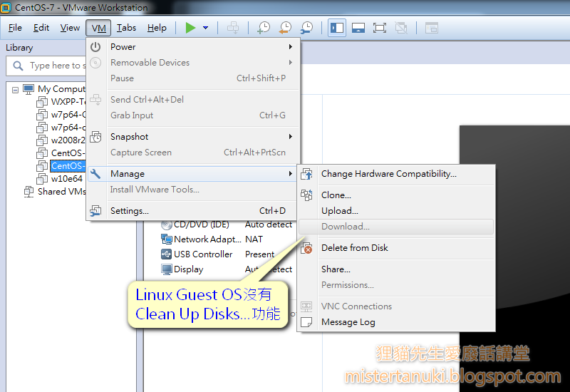This screenshot has height=392, width=570.
Task: Click Send Ctrl+Alt+Del toolbar icon
Action: coord(233,28)
